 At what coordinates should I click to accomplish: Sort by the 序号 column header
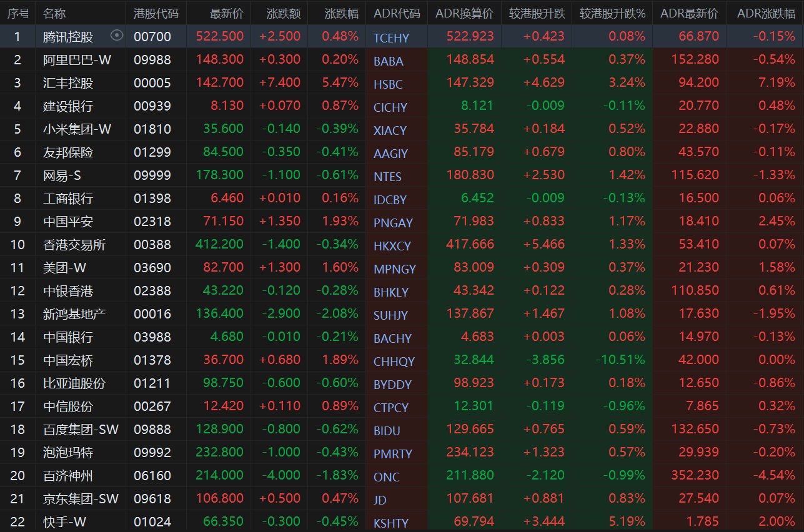click(17, 13)
